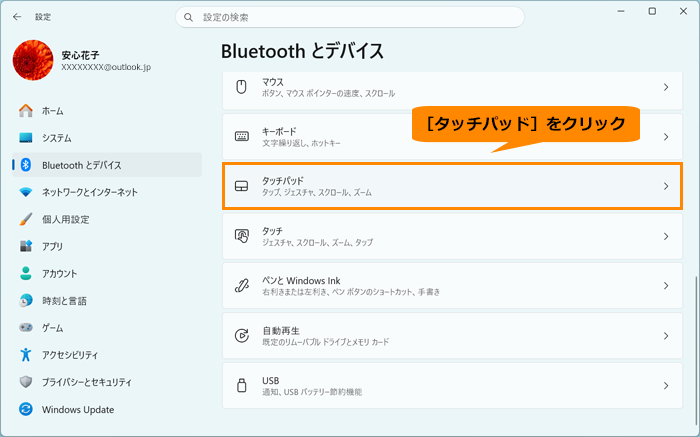Click the USB drive icon

[x=242, y=385]
